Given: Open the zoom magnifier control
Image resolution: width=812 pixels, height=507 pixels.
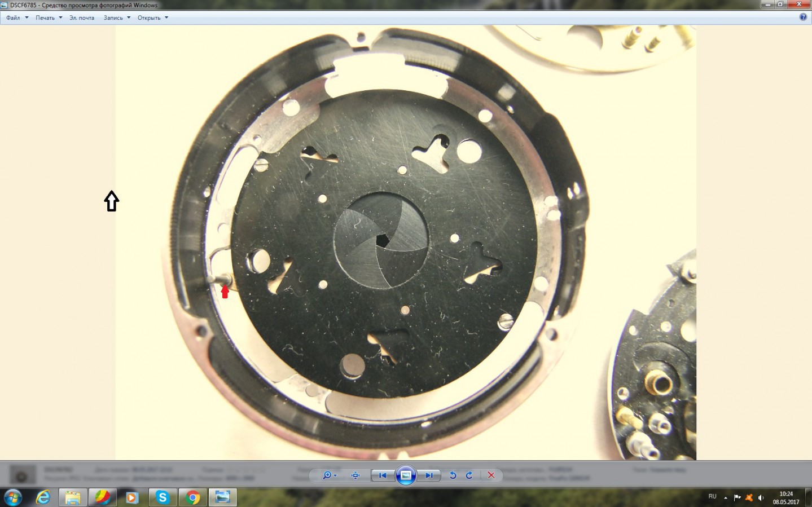Looking at the screenshot, I should pos(327,475).
